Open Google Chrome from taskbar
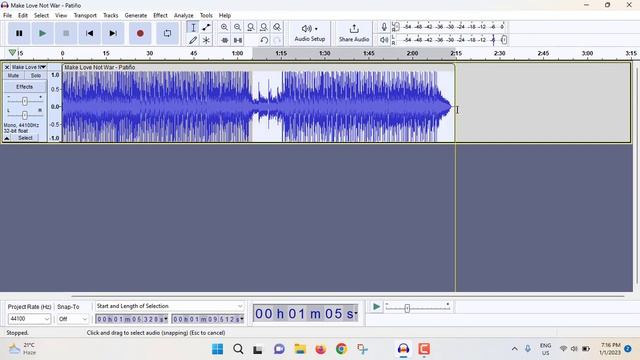640x360 pixels. (x=341, y=349)
